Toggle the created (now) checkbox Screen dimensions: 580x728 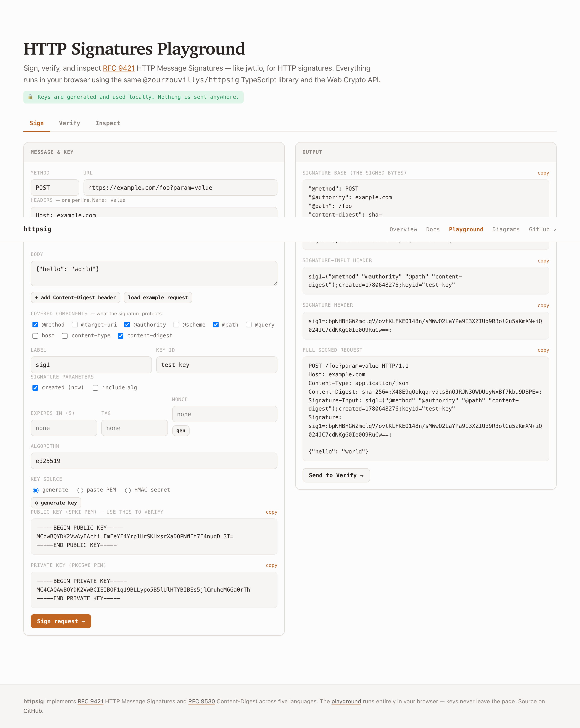(35, 388)
